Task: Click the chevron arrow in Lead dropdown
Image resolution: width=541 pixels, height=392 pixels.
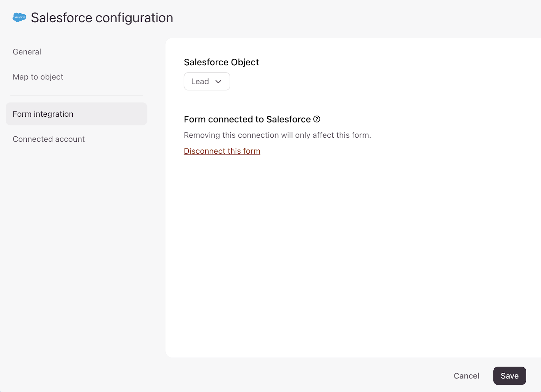Action: tap(218, 82)
